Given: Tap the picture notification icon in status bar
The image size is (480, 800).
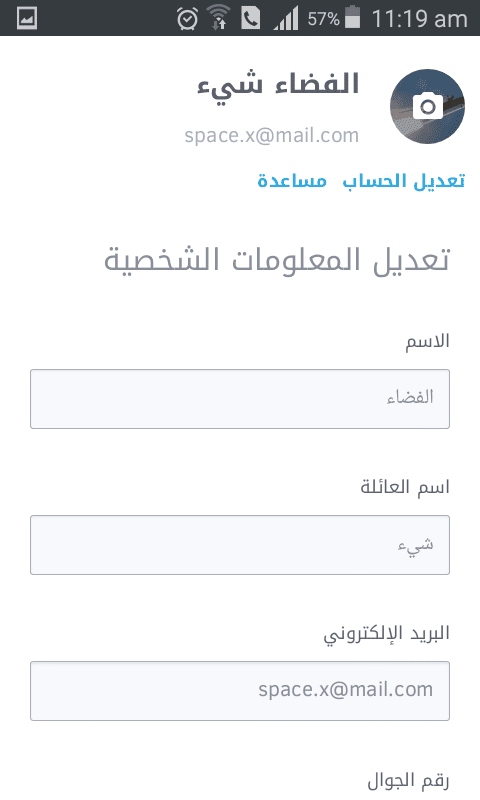Looking at the screenshot, I should click(x=27, y=19).
